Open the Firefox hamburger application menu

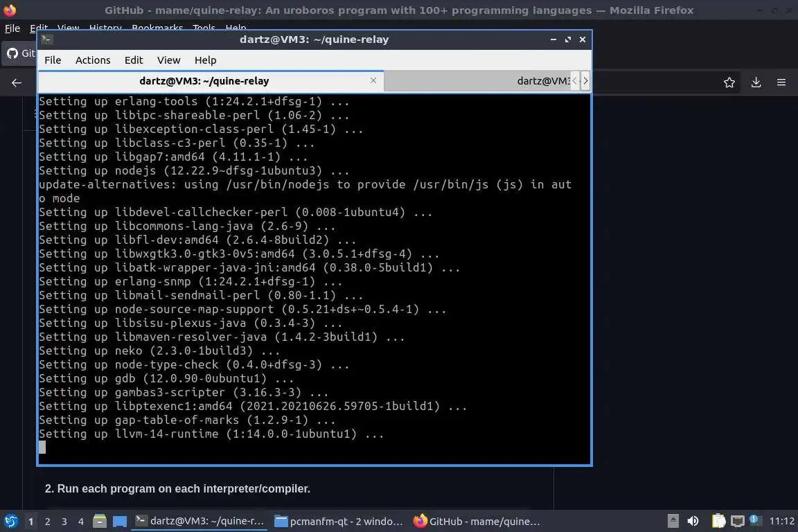coord(781,82)
